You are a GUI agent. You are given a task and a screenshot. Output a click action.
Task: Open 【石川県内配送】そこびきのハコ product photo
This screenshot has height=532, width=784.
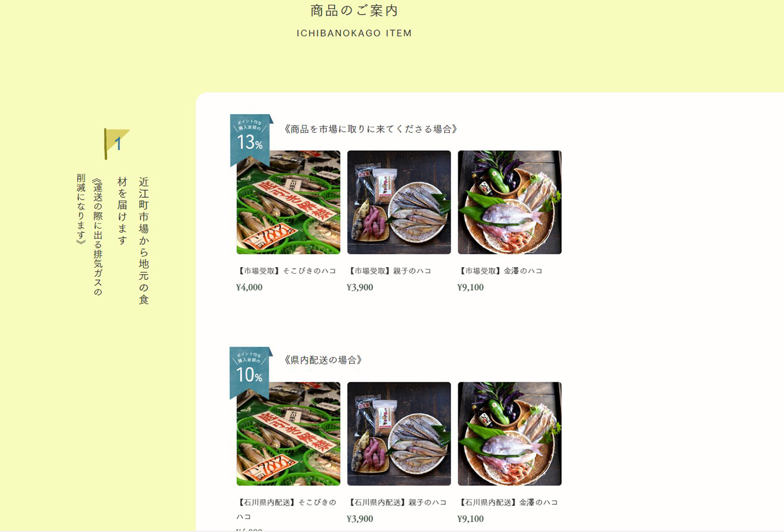[x=288, y=434]
